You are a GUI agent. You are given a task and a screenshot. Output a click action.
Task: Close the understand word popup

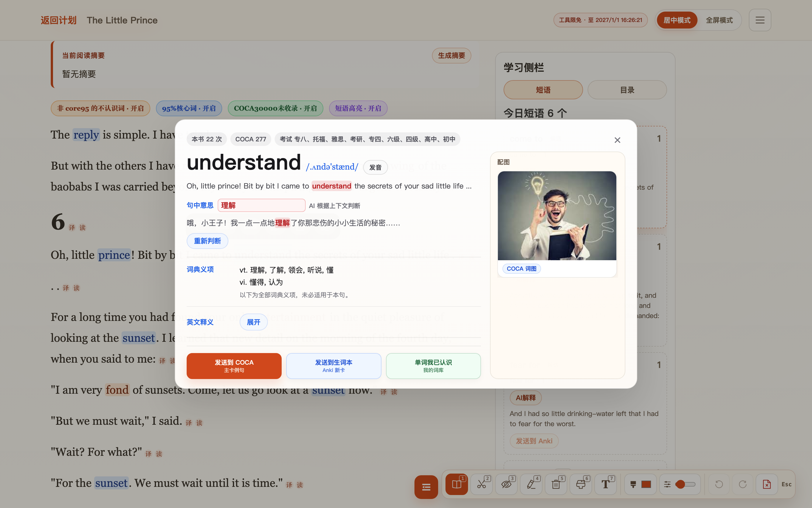[617, 140]
